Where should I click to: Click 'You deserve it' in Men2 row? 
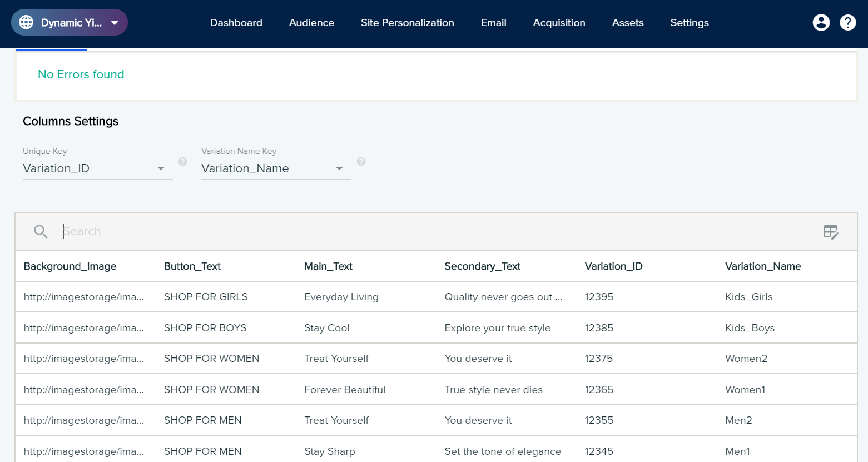point(478,420)
